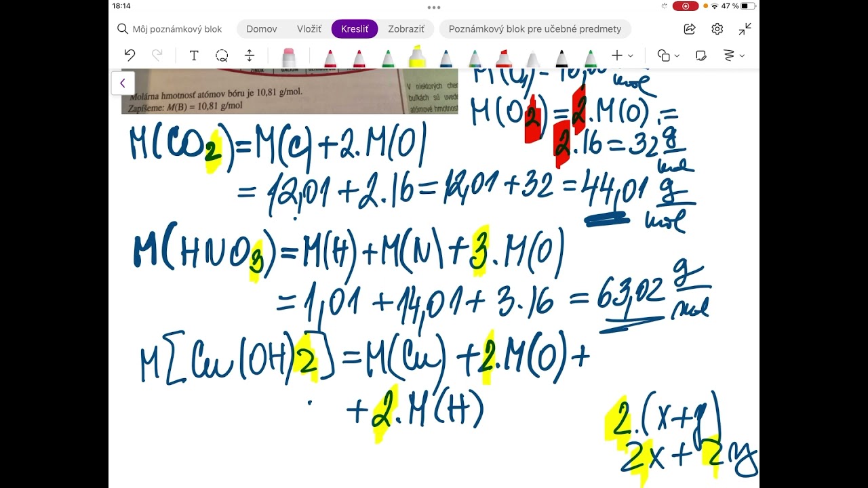Open the Zobraziť tab
This screenshot has height=488, width=868.
click(x=406, y=29)
